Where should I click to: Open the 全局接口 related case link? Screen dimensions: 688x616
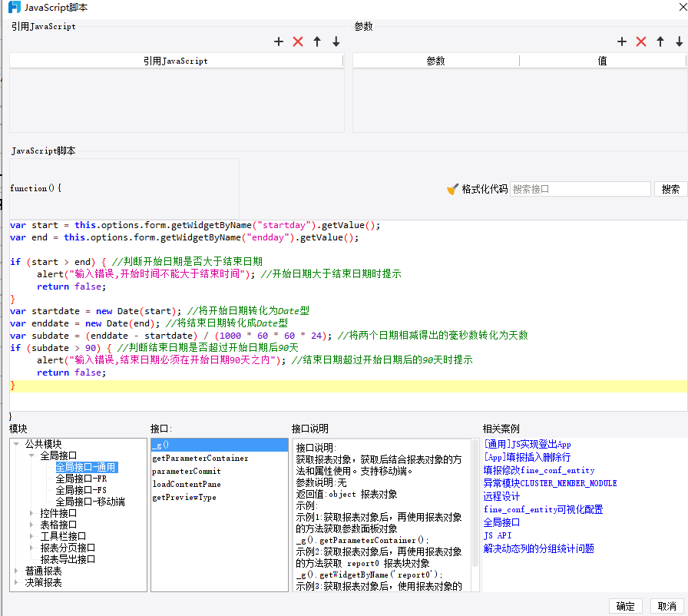501,522
